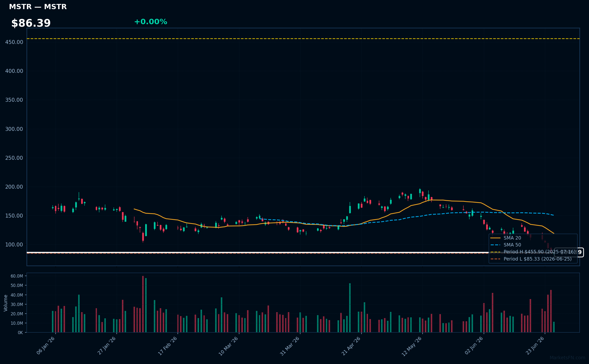Click the 400.00 price axis label
The image size is (589, 364).
pos(14,71)
